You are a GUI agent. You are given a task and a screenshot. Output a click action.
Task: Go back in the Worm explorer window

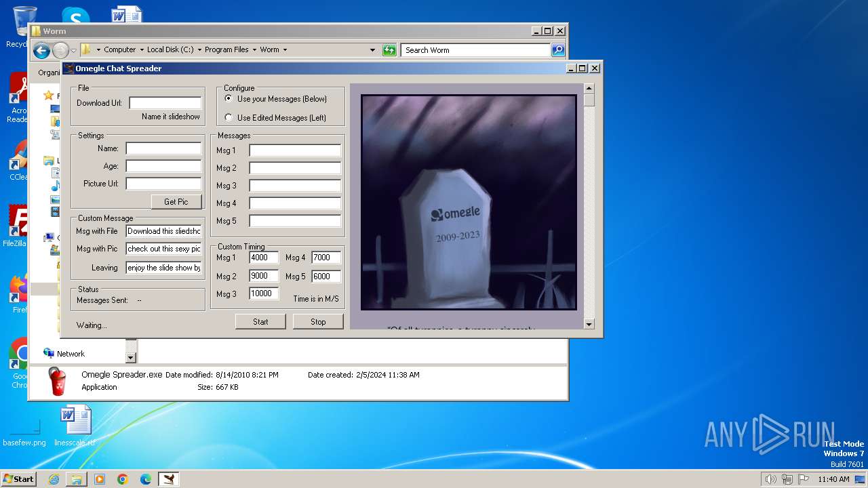(x=41, y=50)
